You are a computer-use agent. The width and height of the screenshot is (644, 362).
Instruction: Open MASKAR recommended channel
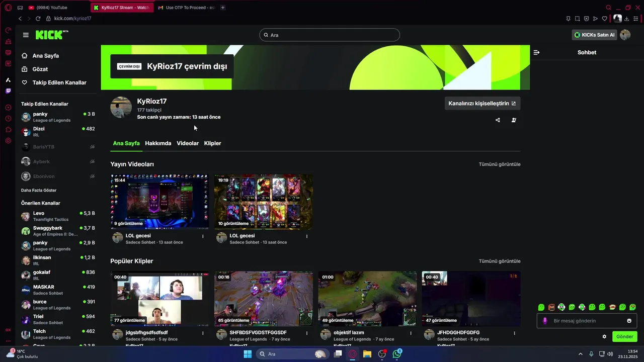coord(58,290)
